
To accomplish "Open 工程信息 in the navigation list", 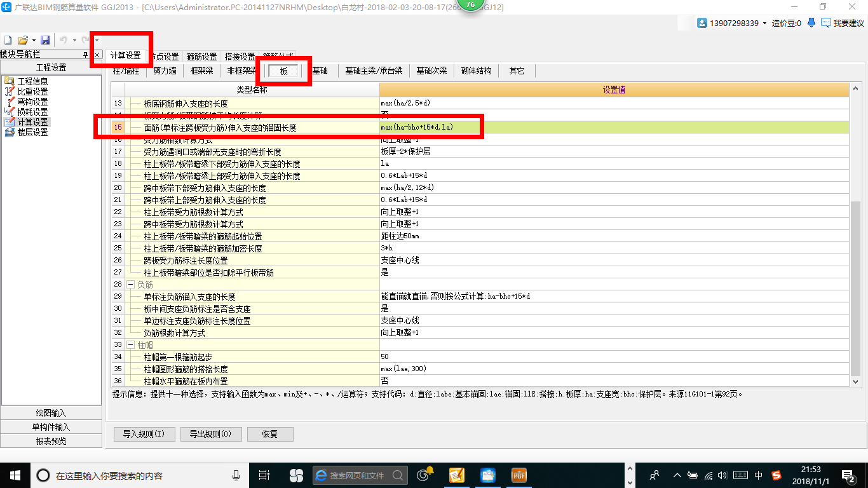I will [25, 81].
